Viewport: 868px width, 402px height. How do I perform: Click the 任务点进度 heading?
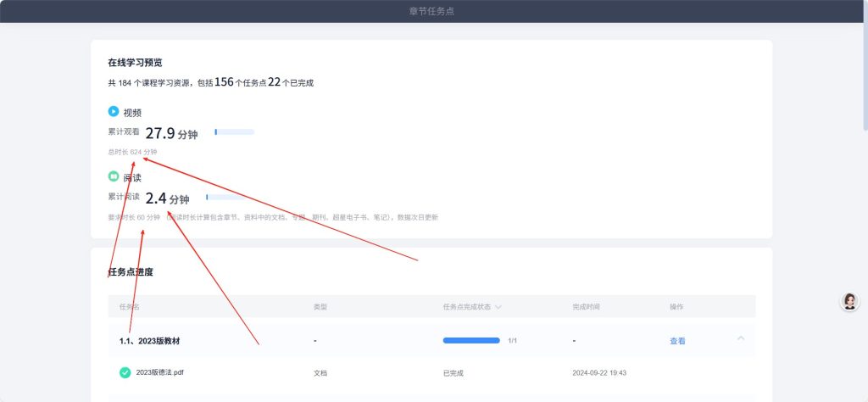(131, 272)
